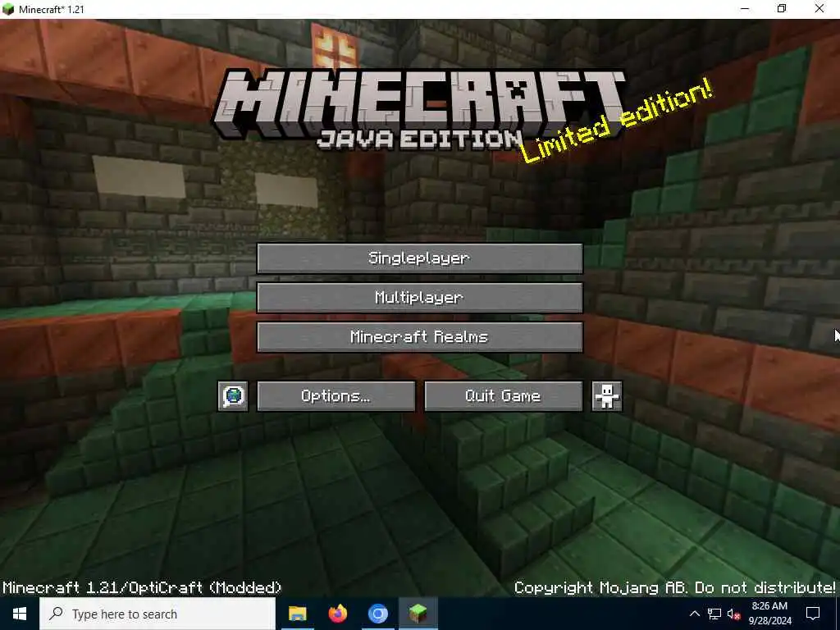
Task: Open the Options... menu
Action: tap(336, 396)
